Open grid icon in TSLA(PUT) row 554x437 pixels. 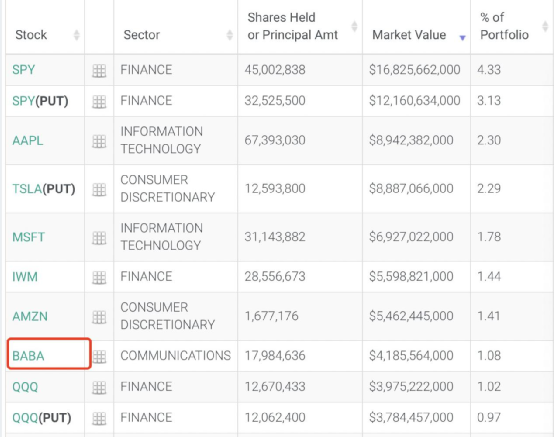click(x=99, y=190)
